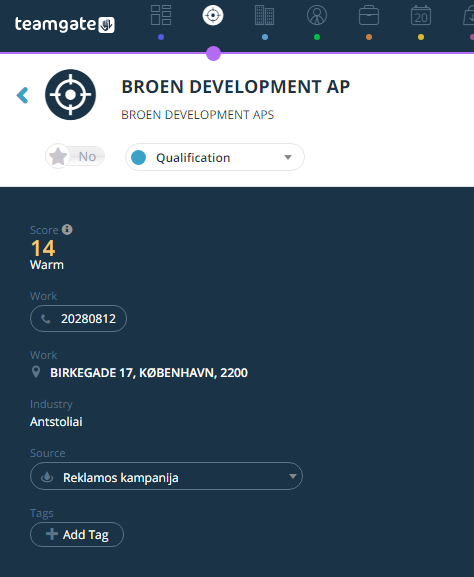This screenshot has width=474, height=577.
Task: Open the Deals briefcase icon
Action: click(x=369, y=15)
